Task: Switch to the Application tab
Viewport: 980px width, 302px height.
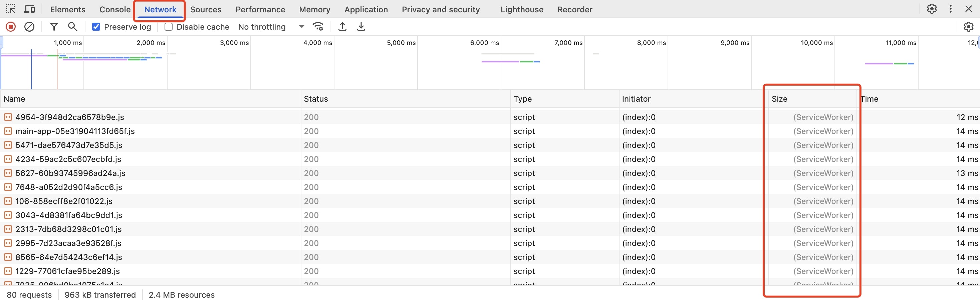Action: coord(366,9)
